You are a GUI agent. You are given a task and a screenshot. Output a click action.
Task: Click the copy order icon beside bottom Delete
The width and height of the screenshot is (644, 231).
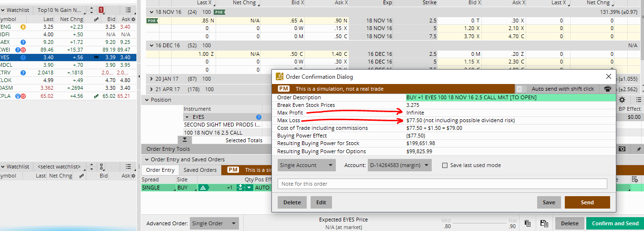[x=528, y=223]
